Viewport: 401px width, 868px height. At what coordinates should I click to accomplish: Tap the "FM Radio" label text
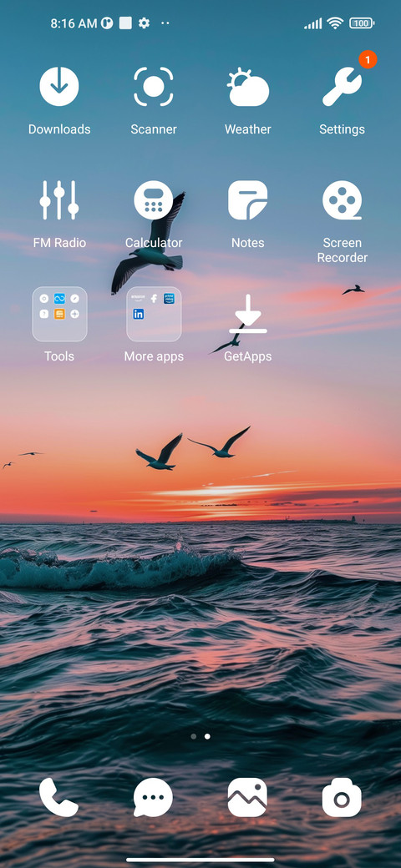click(59, 243)
